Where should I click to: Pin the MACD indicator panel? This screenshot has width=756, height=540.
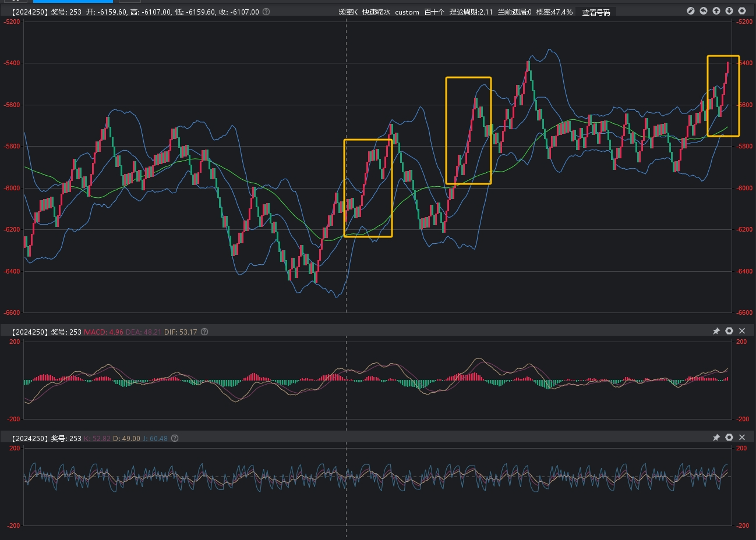pos(716,331)
